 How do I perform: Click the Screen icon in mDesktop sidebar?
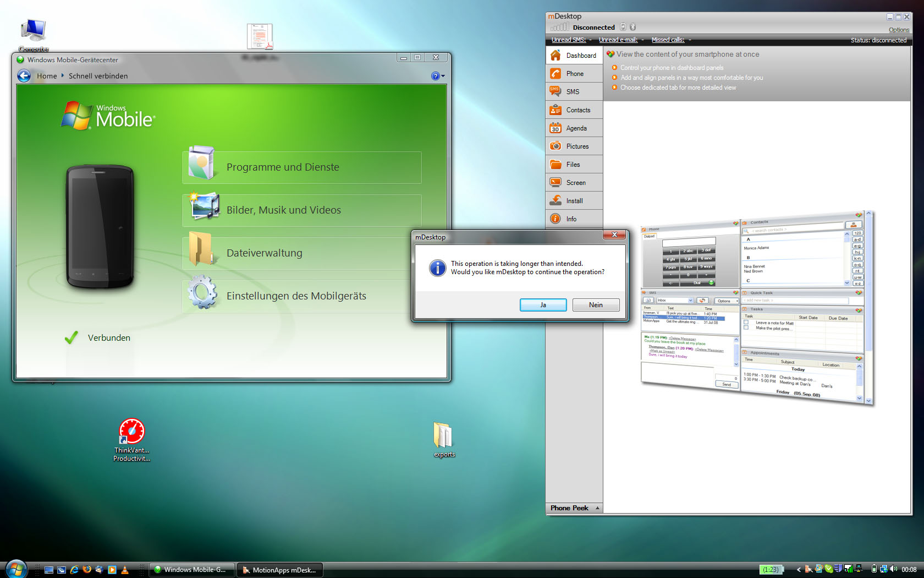click(x=555, y=183)
